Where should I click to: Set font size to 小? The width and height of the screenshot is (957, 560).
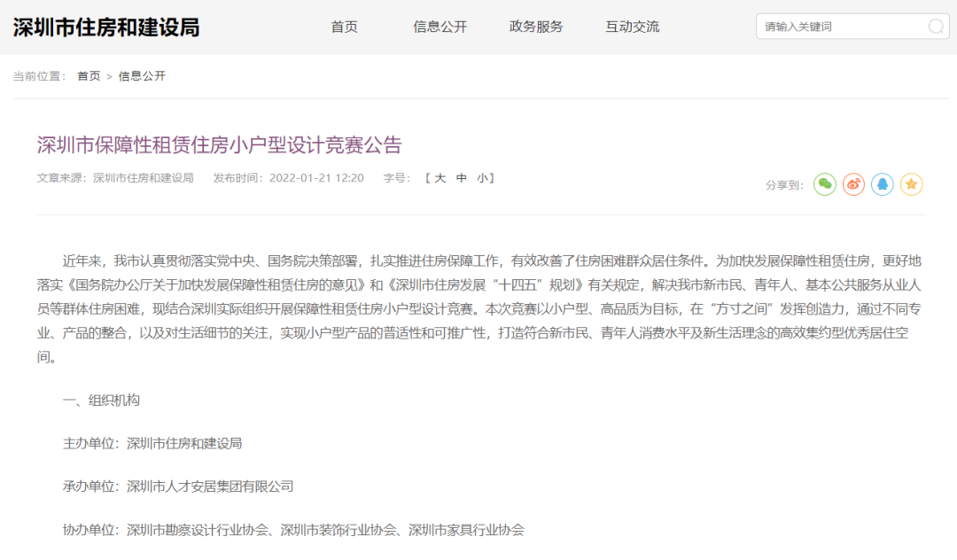483,178
